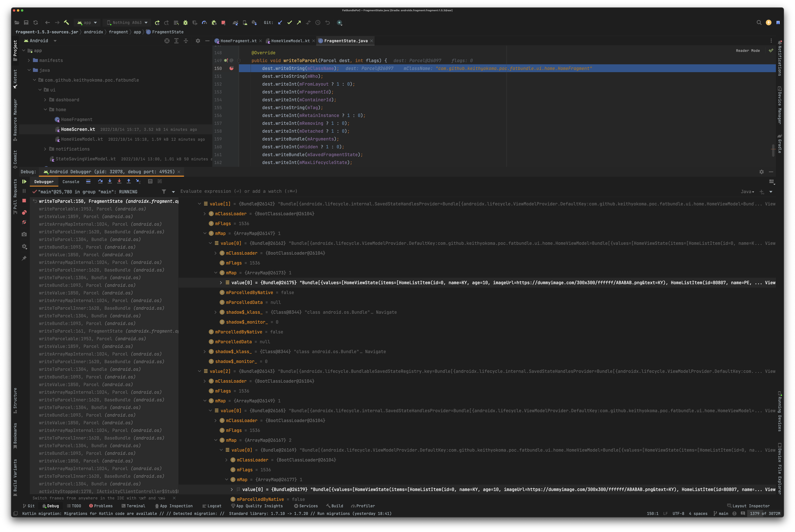Click the camera thread dump icon
The image size is (795, 532).
(24, 235)
